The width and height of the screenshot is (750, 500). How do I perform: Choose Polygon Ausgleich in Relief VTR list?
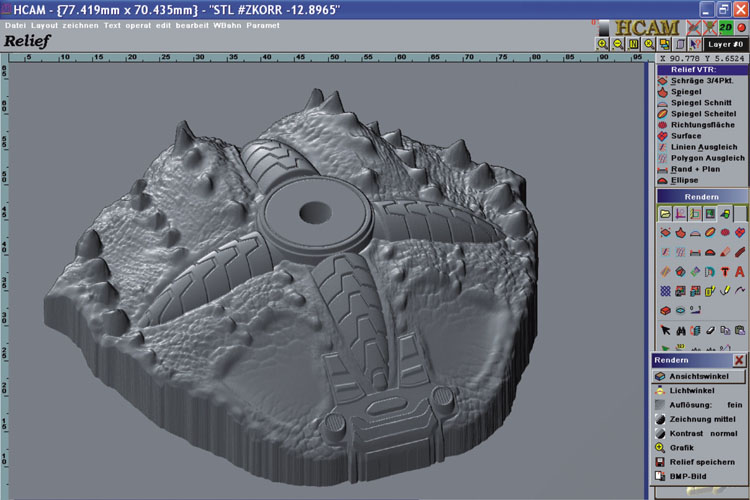pos(701,158)
